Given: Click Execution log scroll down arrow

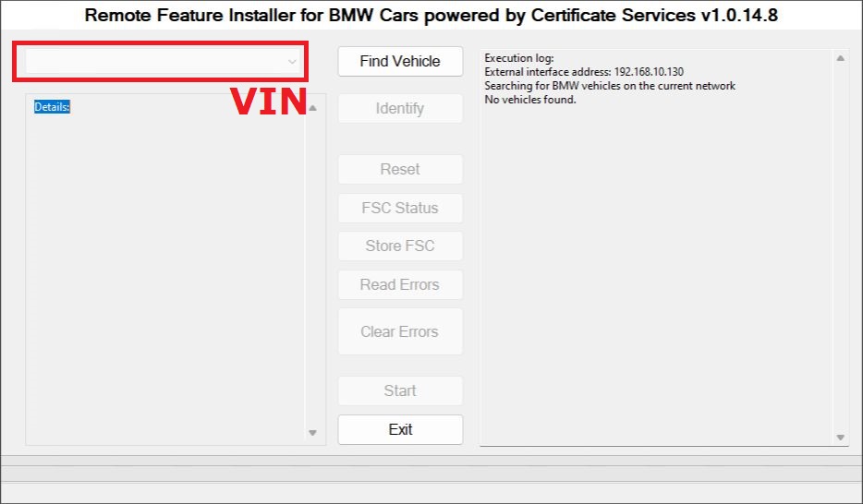Looking at the screenshot, I should 841,438.
